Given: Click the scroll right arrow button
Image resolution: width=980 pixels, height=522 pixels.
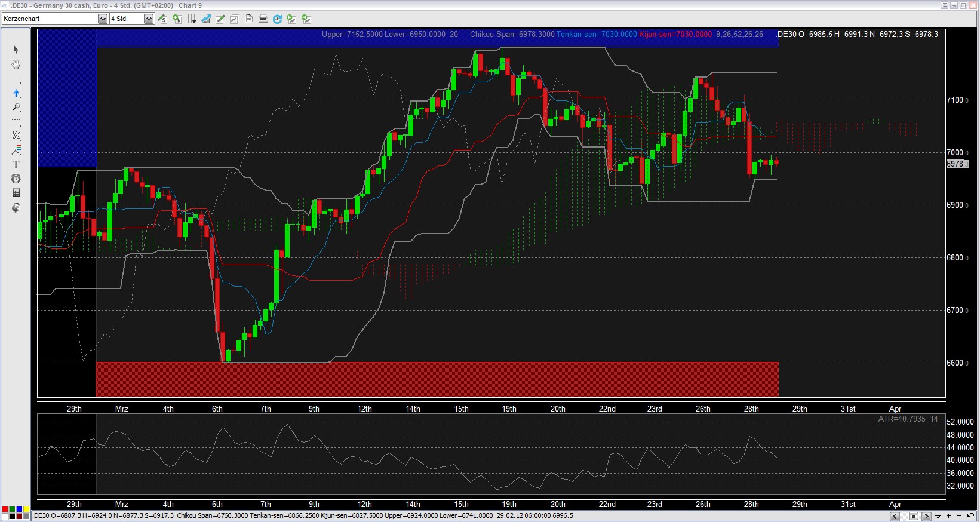Looking at the screenshot, I should pos(926,516).
